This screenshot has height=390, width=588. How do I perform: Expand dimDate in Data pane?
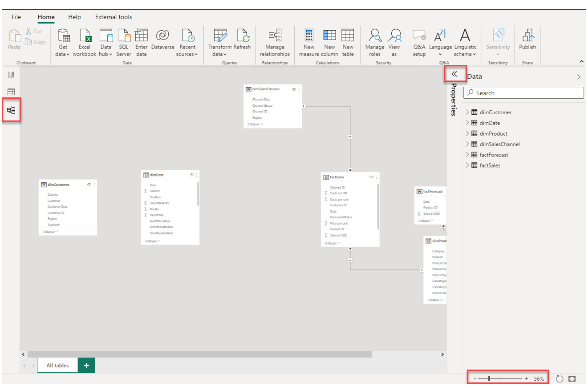coord(467,123)
